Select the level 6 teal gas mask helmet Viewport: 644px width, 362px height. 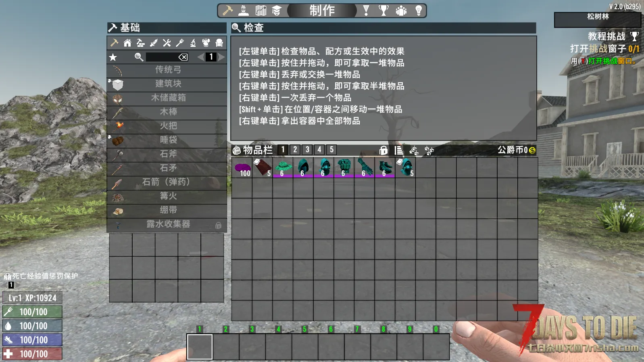click(x=324, y=167)
